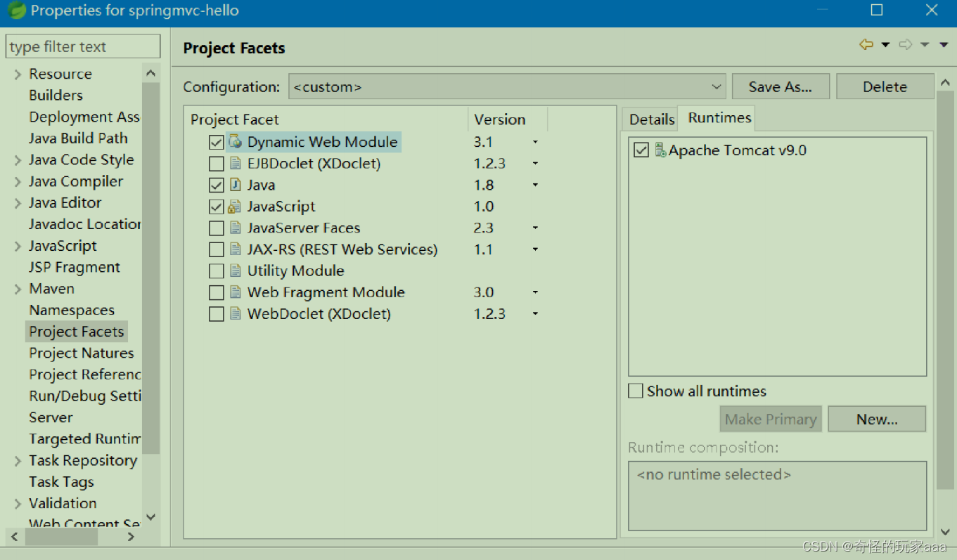Open Web Fragment Module version dropdown
The height and width of the screenshot is (560, 957).
(535, 292)
